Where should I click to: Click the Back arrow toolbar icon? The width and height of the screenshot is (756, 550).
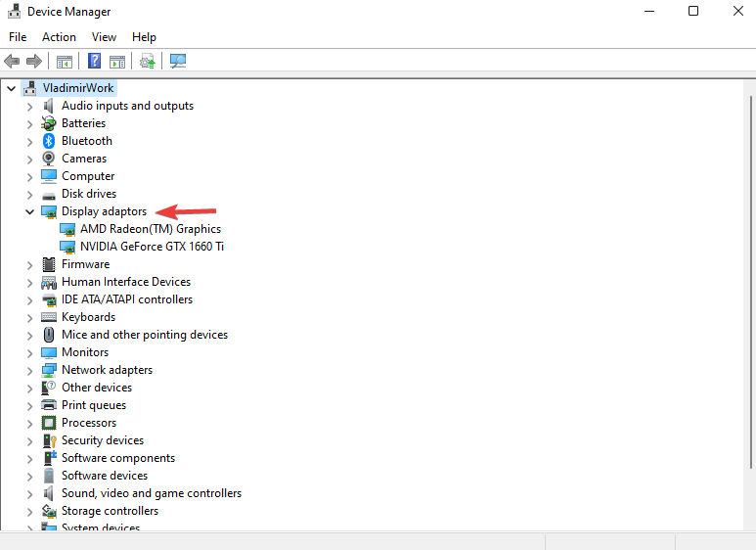pyautogui.click(x=12, y=62)
